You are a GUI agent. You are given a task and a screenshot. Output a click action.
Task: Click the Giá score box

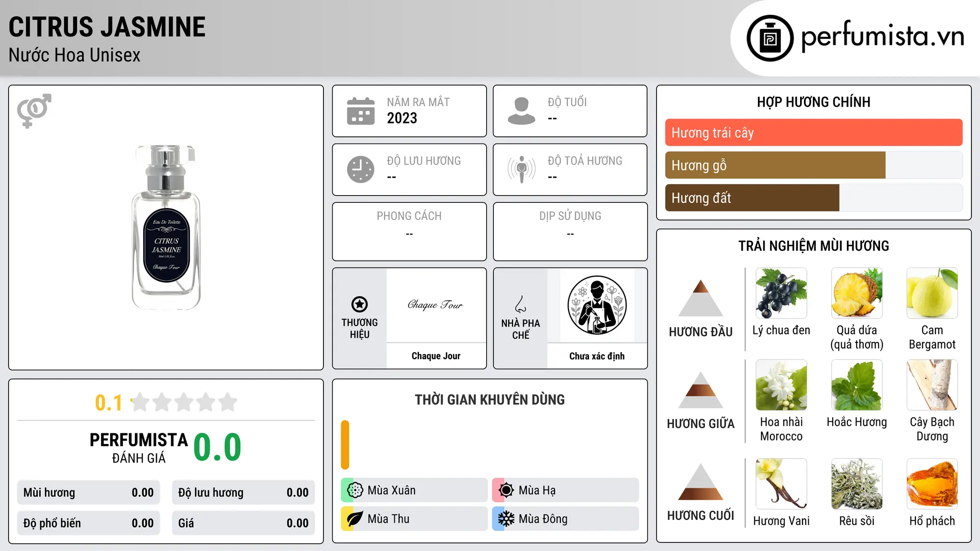(x=243, y=523)
